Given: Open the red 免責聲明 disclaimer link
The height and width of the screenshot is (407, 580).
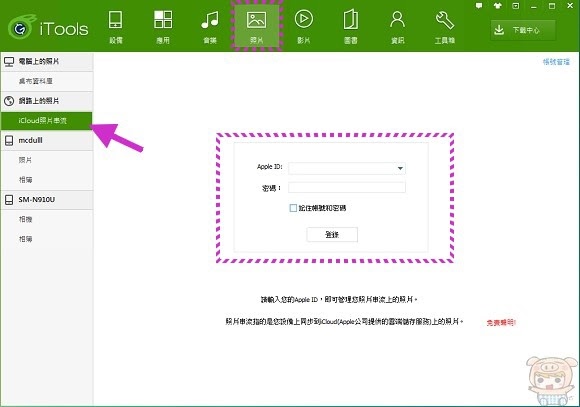Looking at the screenshot, I should (x=501, y=323).
